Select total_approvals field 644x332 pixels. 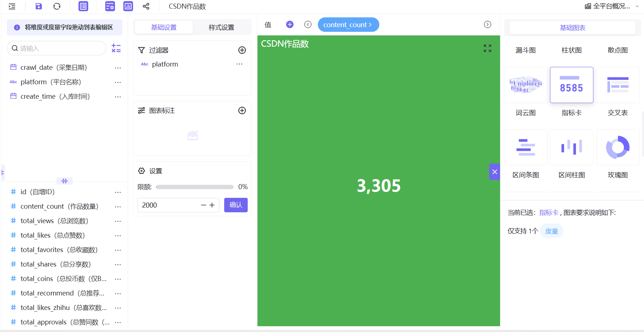tap(65, 322)
